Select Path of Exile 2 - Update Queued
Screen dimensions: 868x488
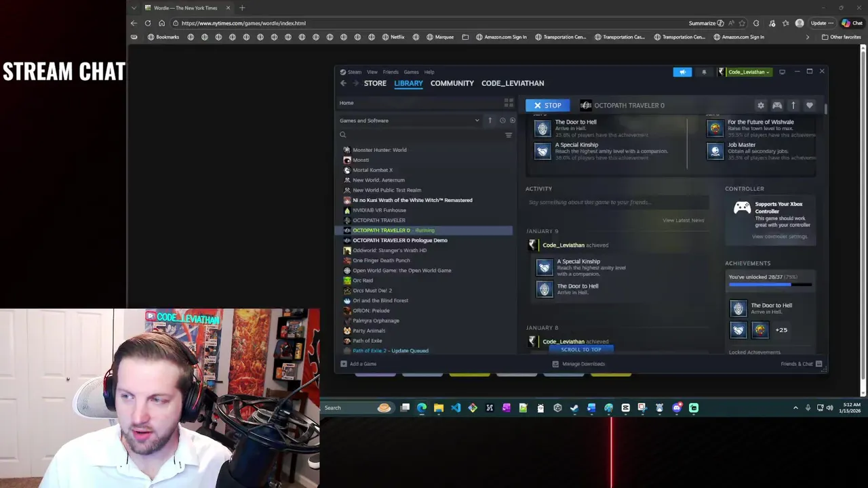click(x=391, y=350)
